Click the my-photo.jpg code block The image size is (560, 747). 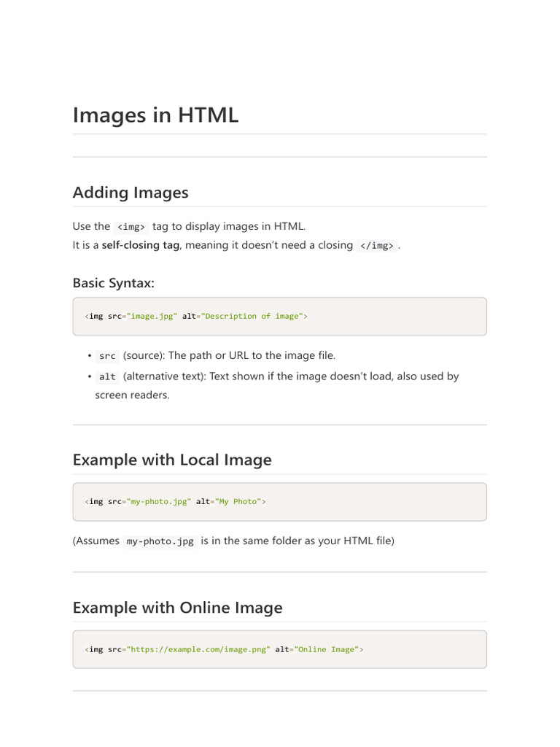pyautogui.click(x=279, y=502)
